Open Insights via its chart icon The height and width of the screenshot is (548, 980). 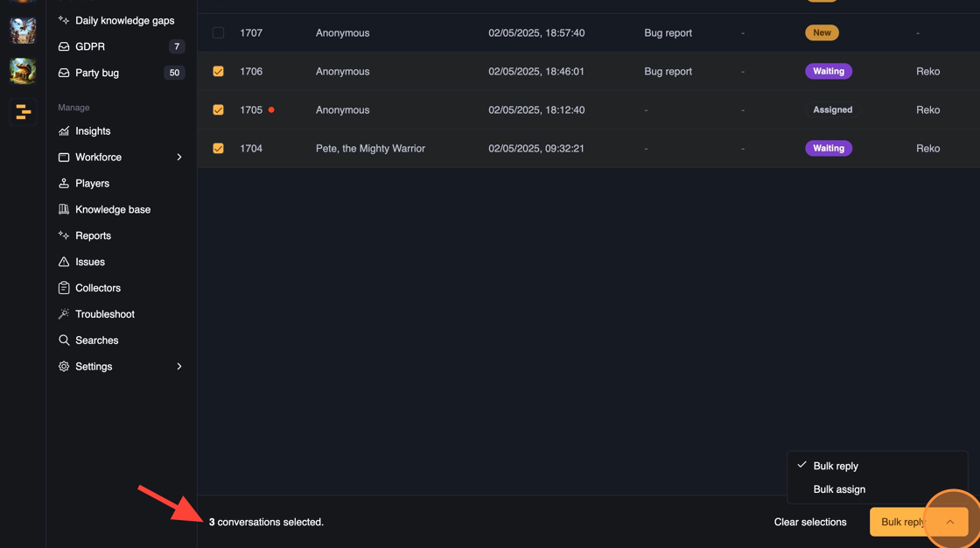[64, 131]
